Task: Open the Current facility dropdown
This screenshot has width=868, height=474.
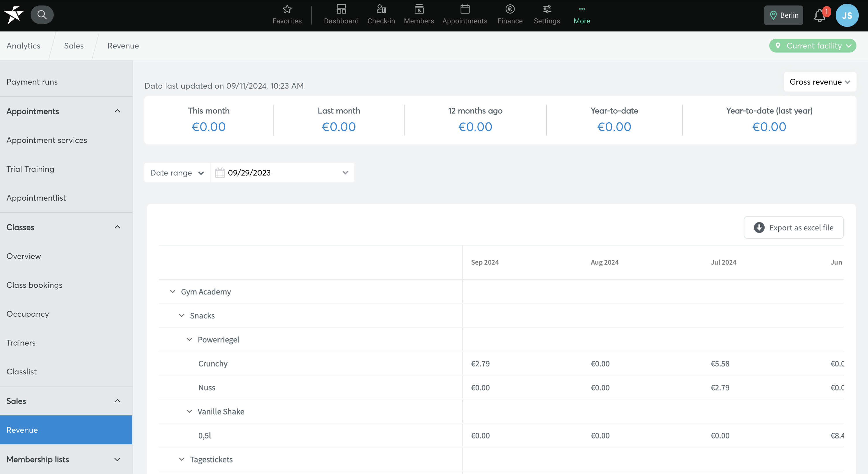Action: [x=812, y=46]
